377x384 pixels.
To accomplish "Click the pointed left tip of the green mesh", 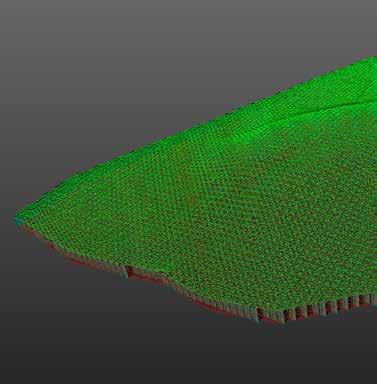I will coord(19,219).
